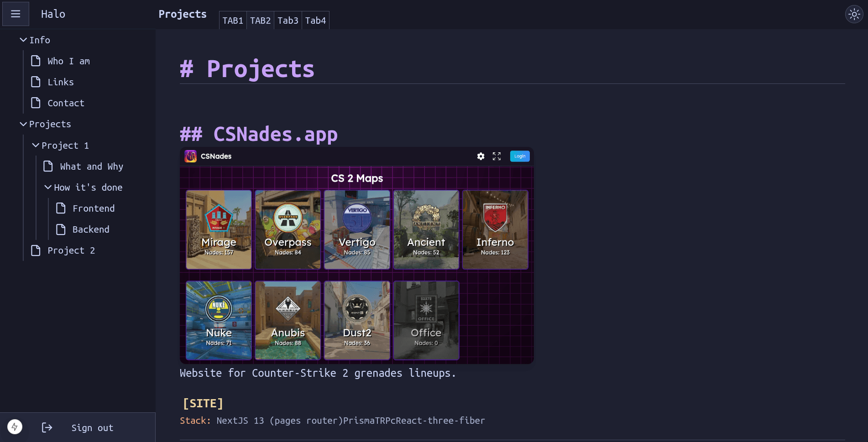Open the CSNades settings gear icon

[481, 156]
